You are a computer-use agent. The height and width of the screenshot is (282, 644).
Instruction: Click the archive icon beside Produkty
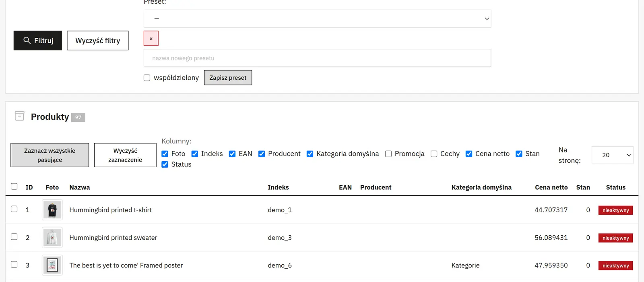[x=20, y=116]
